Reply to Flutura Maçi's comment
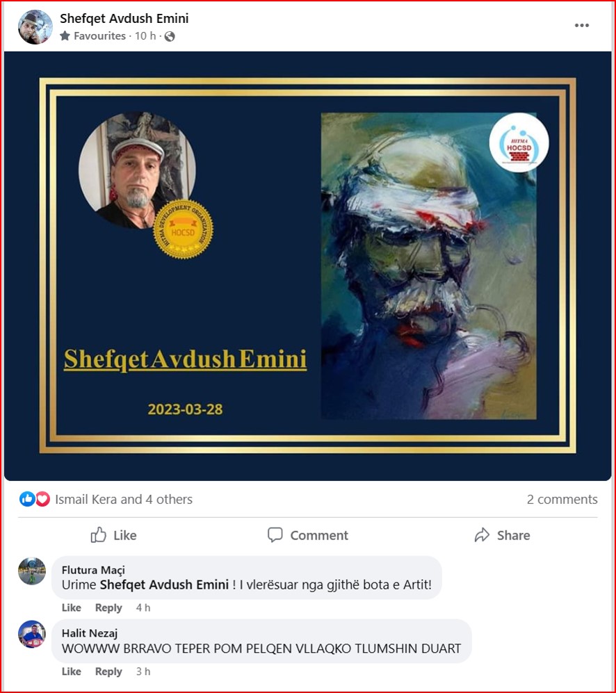 (x=108, y=608)
